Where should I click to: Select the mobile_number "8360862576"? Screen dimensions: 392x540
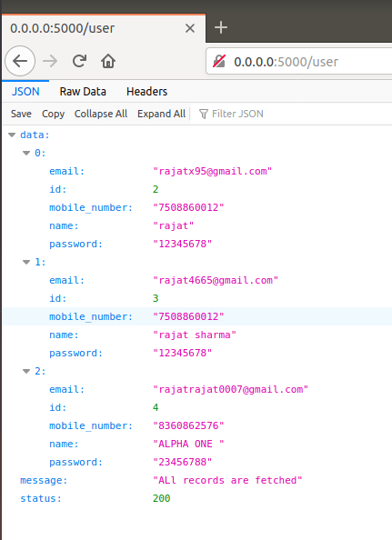point(188,425)
